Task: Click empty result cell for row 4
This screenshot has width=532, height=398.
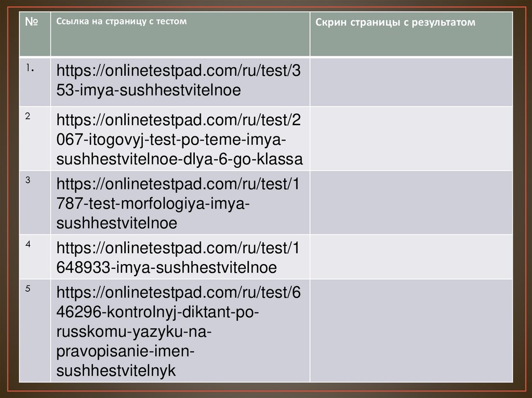Action: pos(411,257)
